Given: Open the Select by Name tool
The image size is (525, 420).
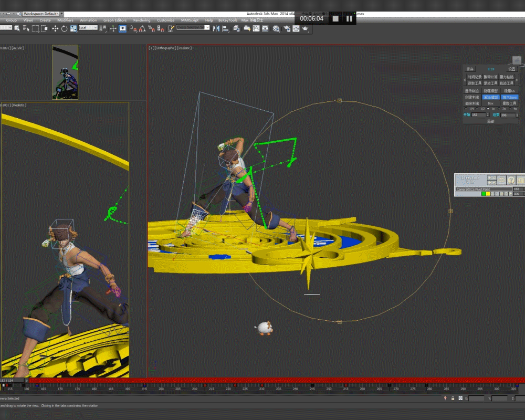Looking at the screenshot, I should (x=26, y=28).
